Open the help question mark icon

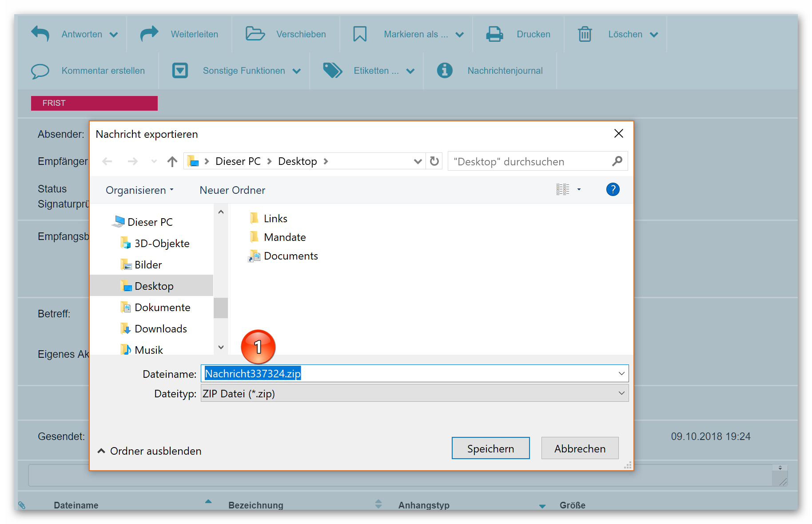[x=613, y=190]
